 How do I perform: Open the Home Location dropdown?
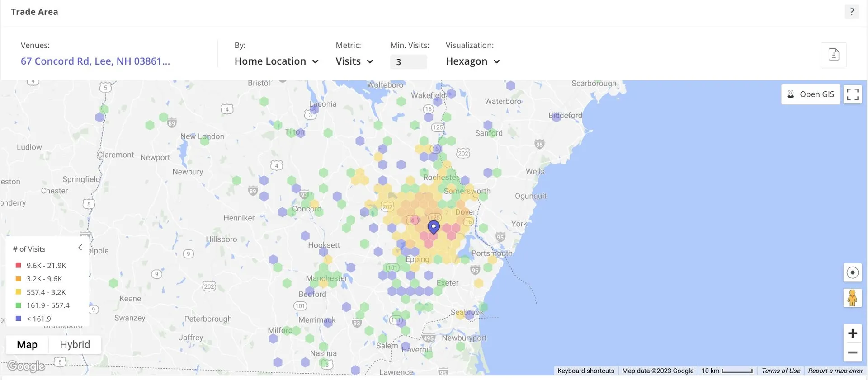pos(276,61)
